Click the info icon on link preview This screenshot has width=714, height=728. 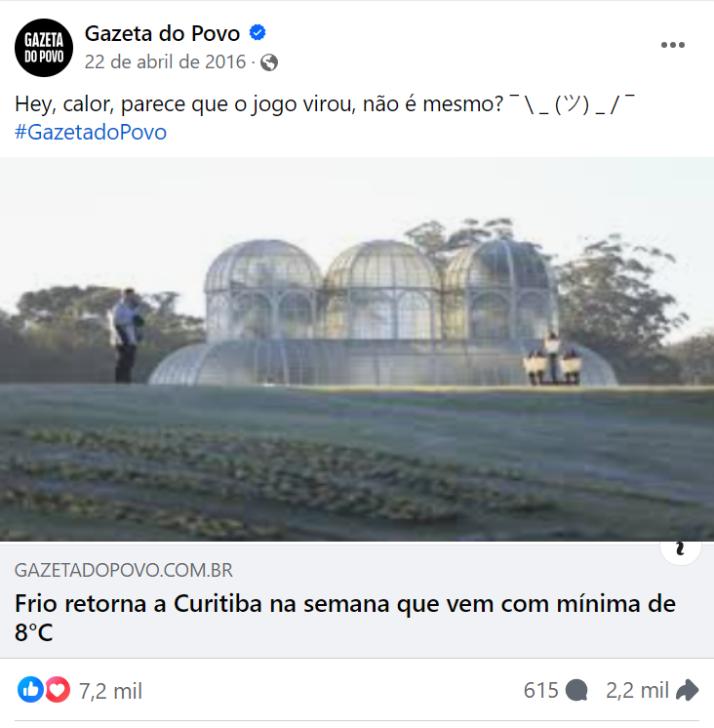(681, 549)
